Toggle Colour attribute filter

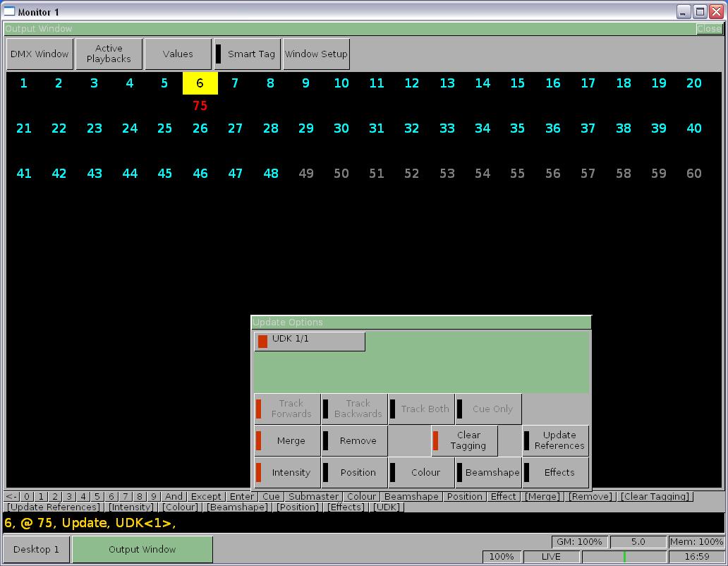[x=421, y=472]
